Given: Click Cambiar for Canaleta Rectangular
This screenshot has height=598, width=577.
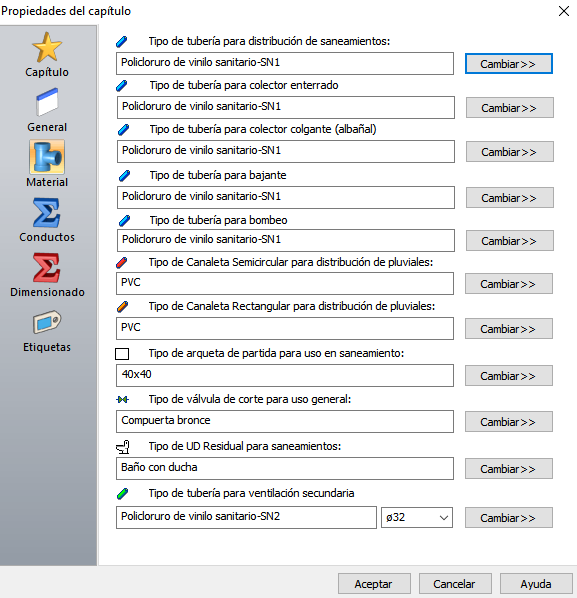Looking at the screenshot, I should [x=509, y=329].
